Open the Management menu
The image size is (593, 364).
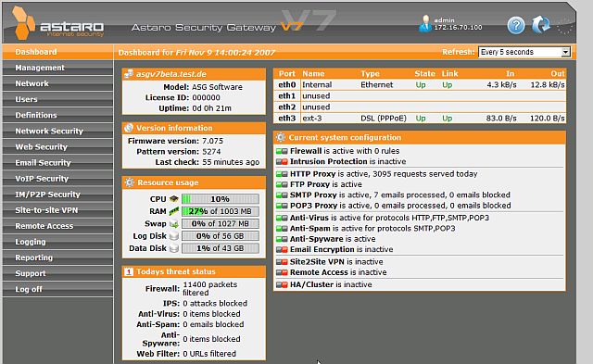(x=57, y=68)
